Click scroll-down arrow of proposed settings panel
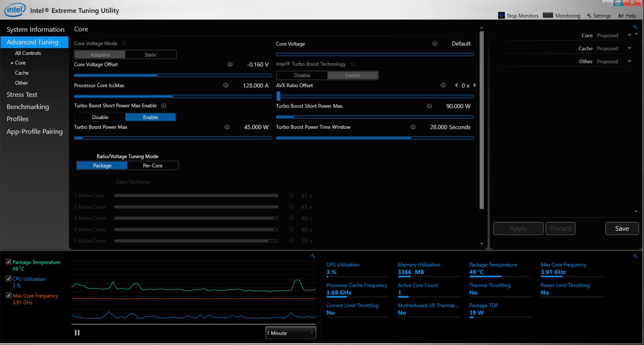 636,212
